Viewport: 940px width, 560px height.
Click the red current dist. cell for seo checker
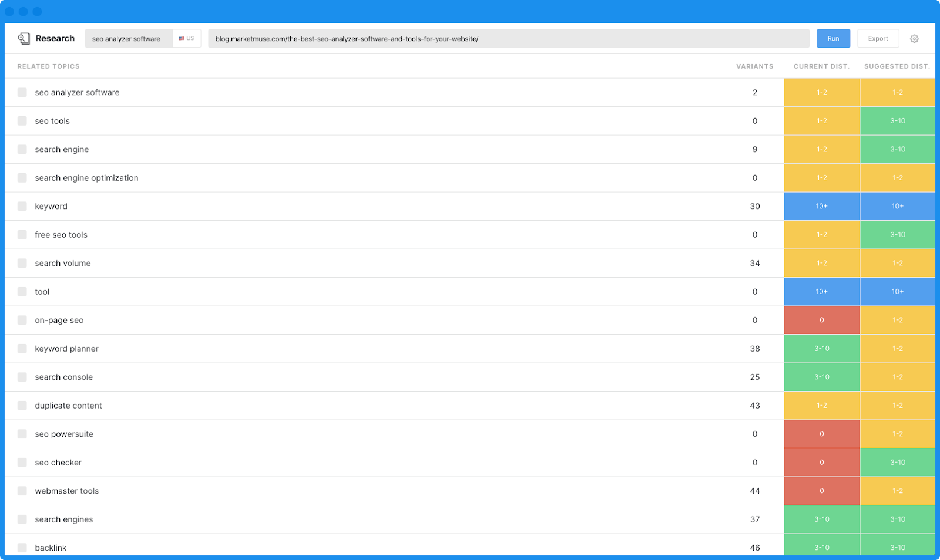(822, 463)
